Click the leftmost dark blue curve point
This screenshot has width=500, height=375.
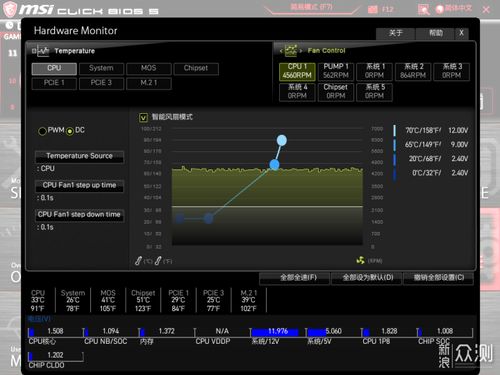pyautogui.click(x=180, y=219)
